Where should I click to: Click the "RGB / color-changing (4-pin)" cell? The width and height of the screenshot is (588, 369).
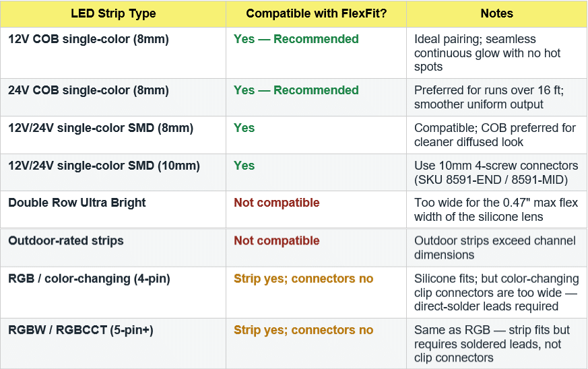89,279
